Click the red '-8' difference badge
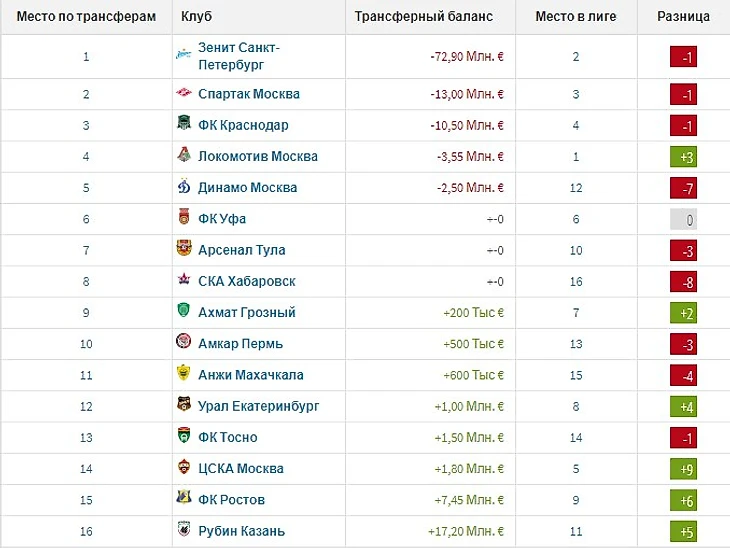The height and width of the screenshot is (548, 730). point(684,281)
